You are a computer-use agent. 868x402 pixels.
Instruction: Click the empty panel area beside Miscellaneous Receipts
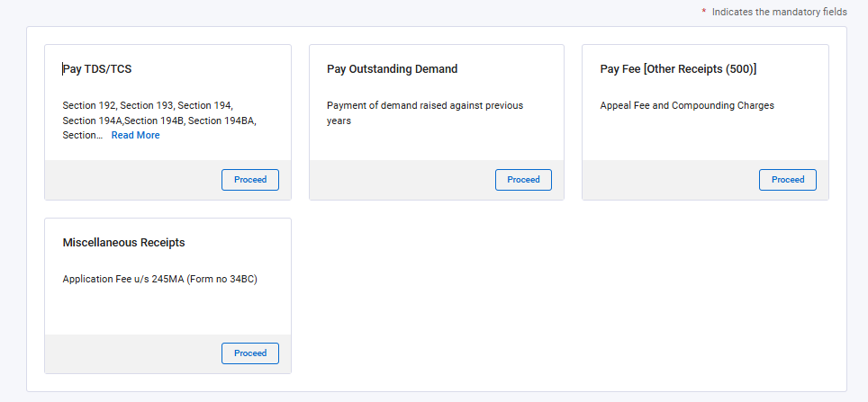567,297
